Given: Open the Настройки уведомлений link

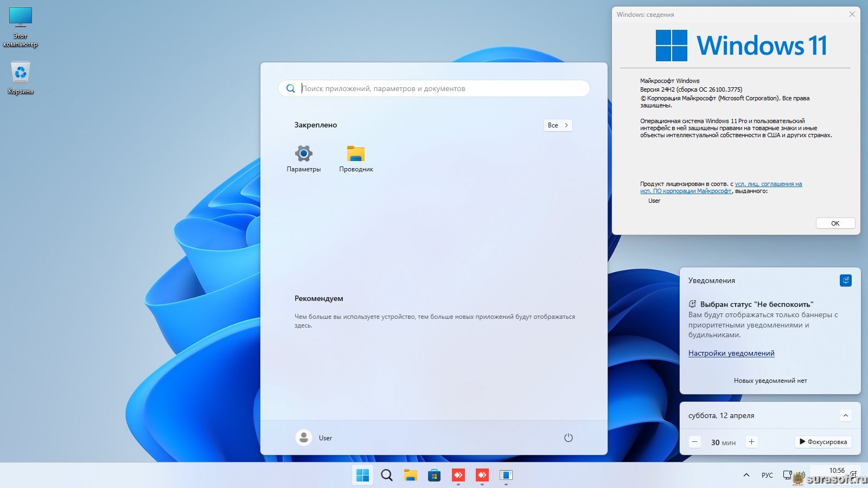Looking at the screenshot, I should coord(731,353).
